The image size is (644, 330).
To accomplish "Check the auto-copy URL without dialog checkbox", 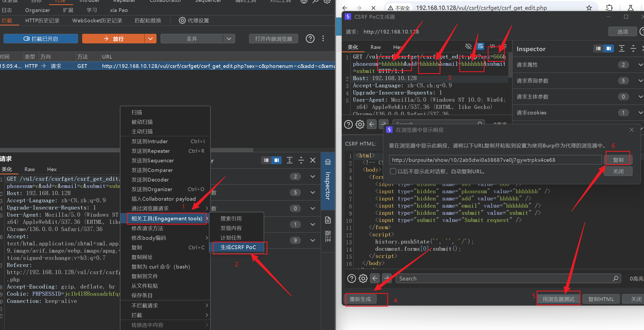I will pos(393,171).
